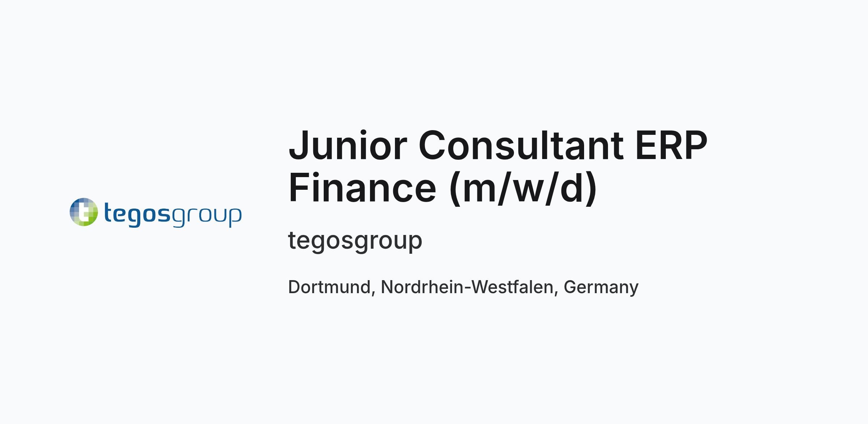Image resolution: width=868 pixels, height=424 pixels.
Task: Click the thin "group" part of the wordmark
Action: point(207,217)
